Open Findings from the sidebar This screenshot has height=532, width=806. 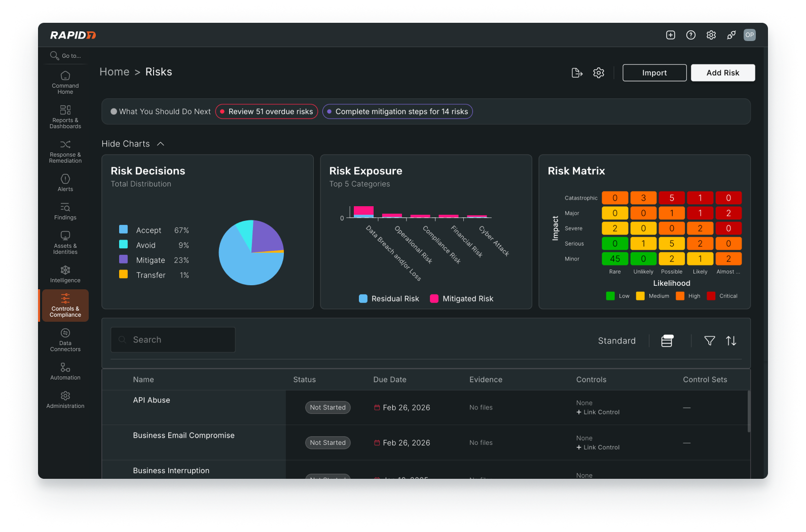[65, 211]
